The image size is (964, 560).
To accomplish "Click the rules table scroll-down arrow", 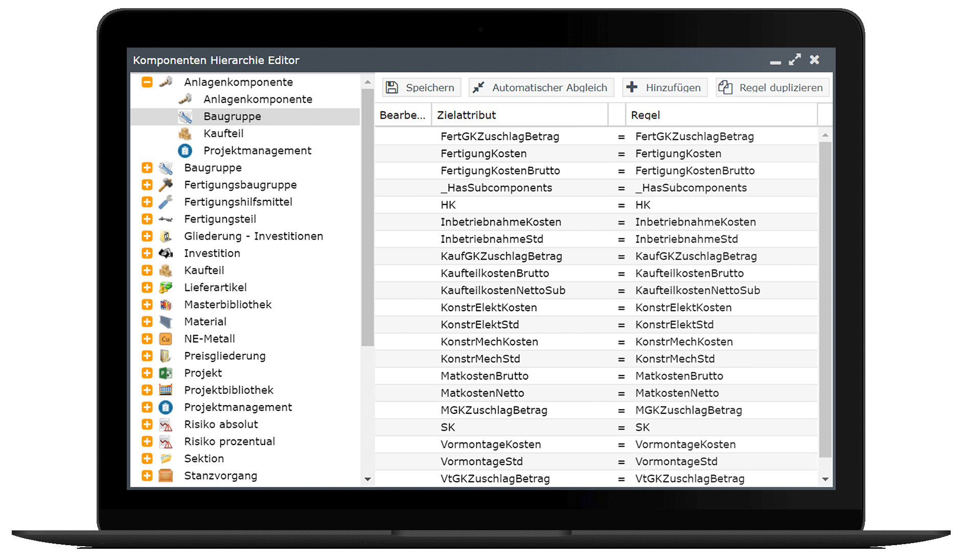I will (825, 479).
